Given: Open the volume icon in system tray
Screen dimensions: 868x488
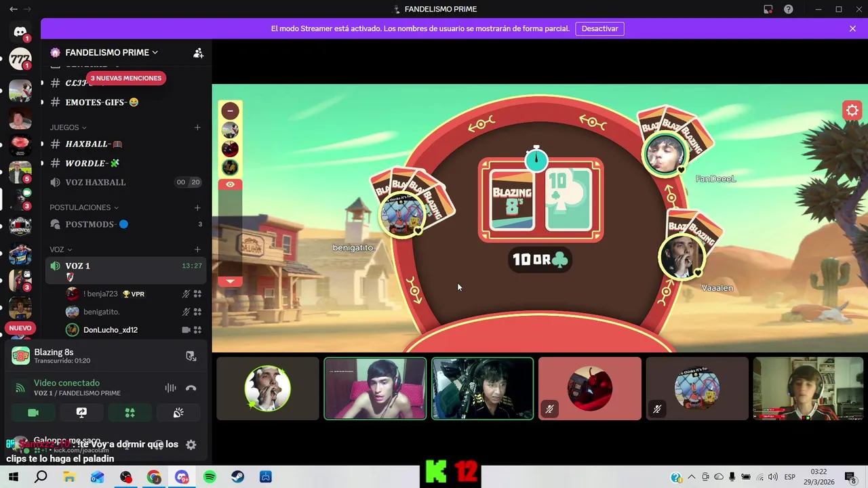Looking at the screenshot, I should [x=773, y=477].
